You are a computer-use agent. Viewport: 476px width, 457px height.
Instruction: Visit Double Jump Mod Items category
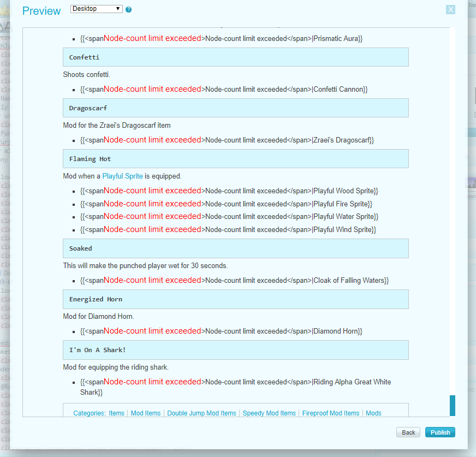pos(201,413)
